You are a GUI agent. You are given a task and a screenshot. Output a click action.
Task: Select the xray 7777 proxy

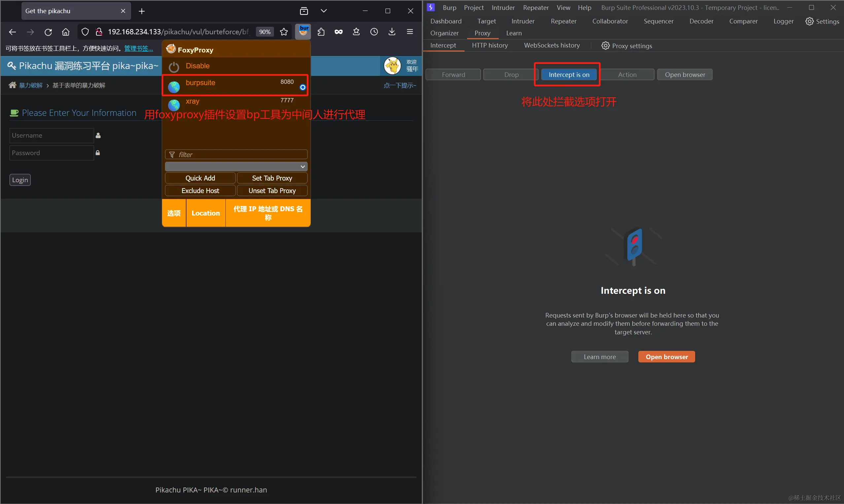point(235,103)
